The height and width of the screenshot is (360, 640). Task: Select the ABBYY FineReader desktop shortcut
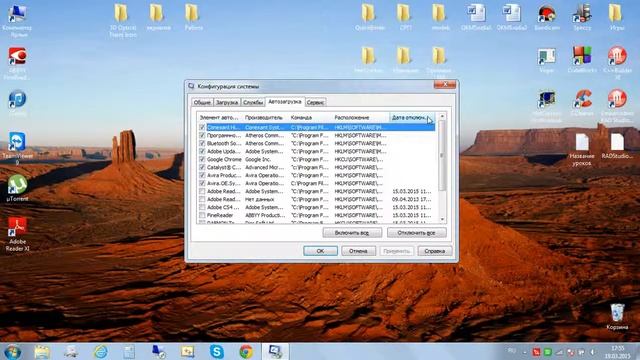[x=17, y=63]
